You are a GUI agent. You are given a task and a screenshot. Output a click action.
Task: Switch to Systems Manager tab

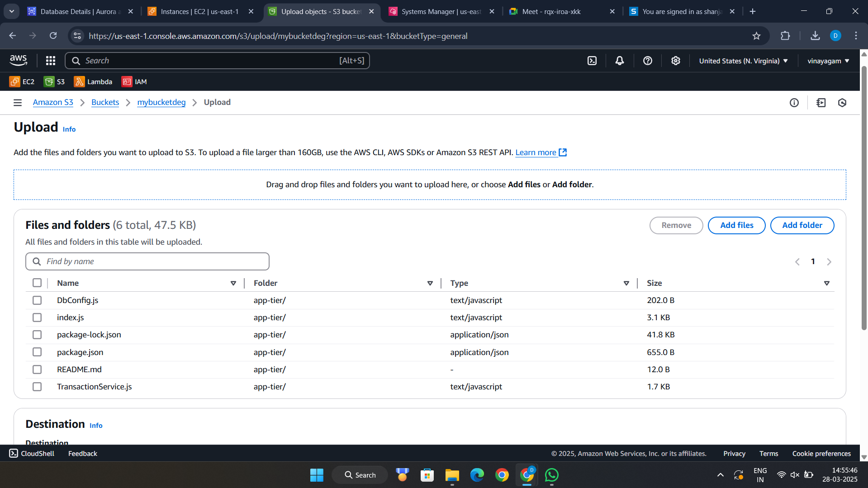coord(442,11)
